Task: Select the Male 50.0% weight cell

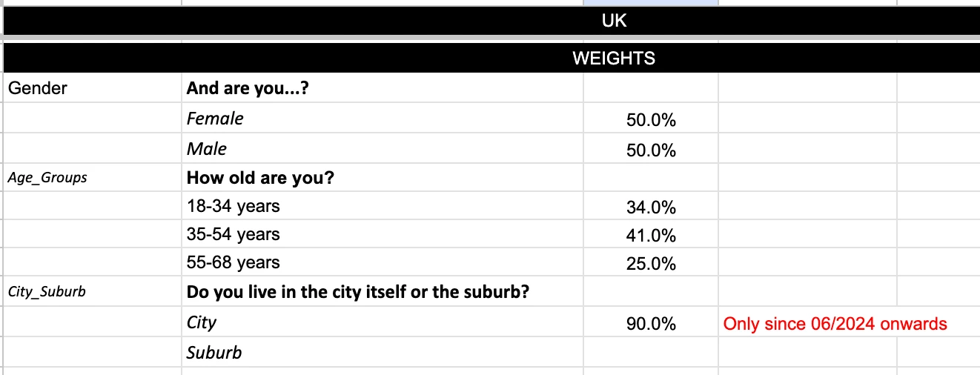Action: 650,150
